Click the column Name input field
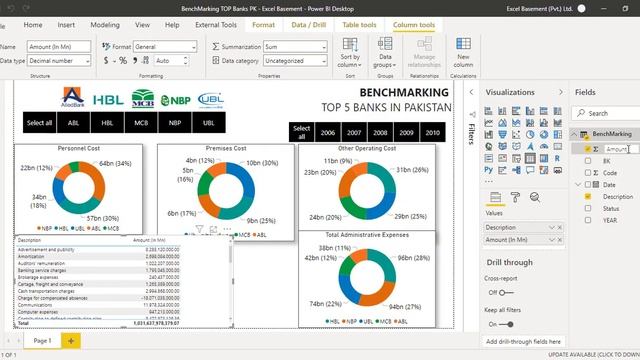This screenshot has height=360, width=640. click(59, 47)
